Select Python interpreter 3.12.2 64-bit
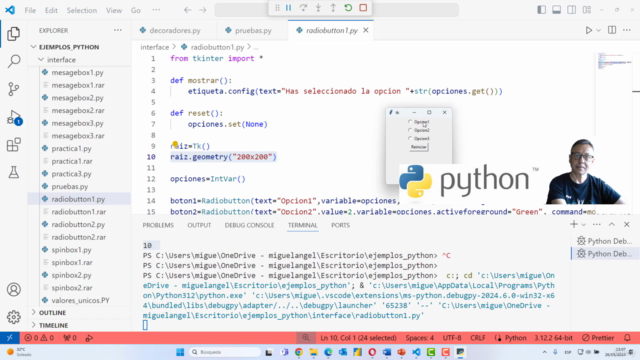640x360 pixels. (x=553, y=338)
